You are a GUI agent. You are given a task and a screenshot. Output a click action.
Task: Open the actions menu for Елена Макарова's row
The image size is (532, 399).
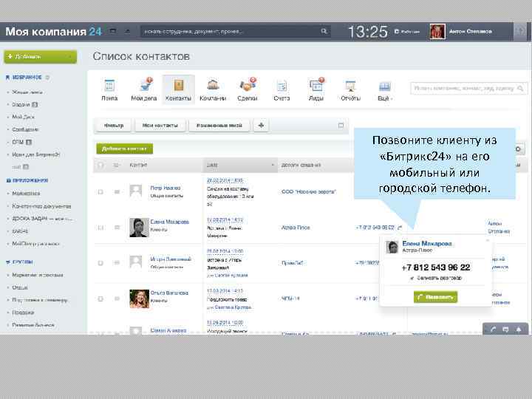click(x=117, y=228)
